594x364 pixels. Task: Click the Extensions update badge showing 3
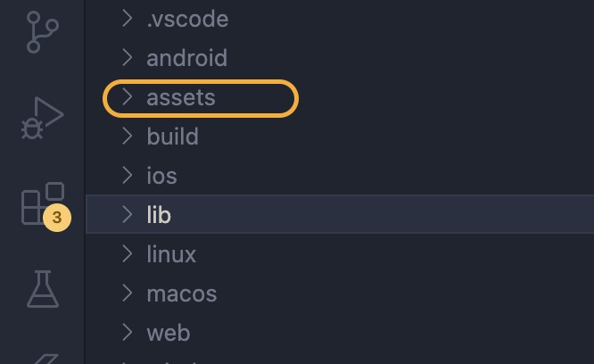point(57,218)
